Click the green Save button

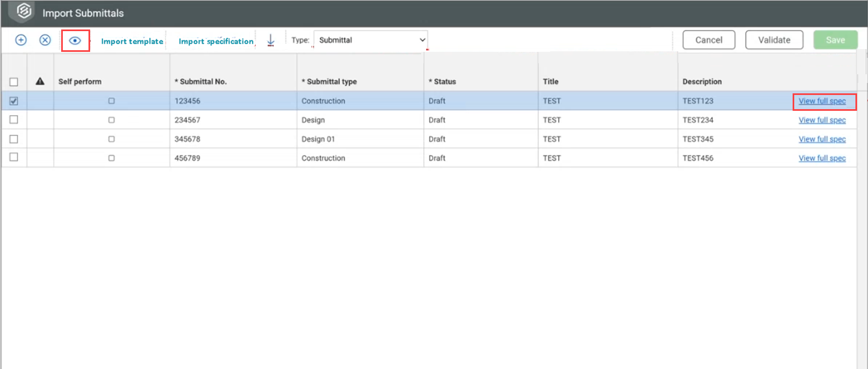click(x=835, y=40)
